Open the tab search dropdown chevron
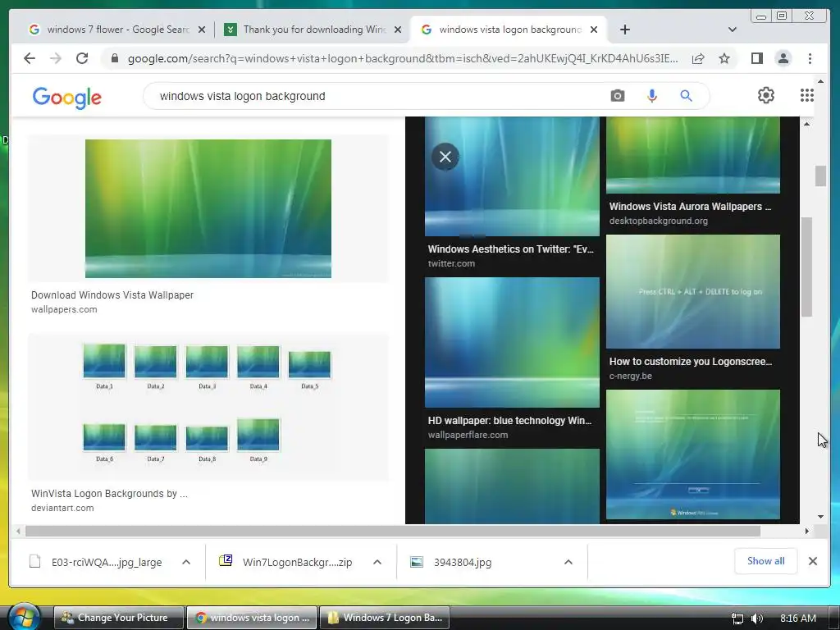This screenshot has height=630, width=840. pyautogui.click(x=733, y=30)
